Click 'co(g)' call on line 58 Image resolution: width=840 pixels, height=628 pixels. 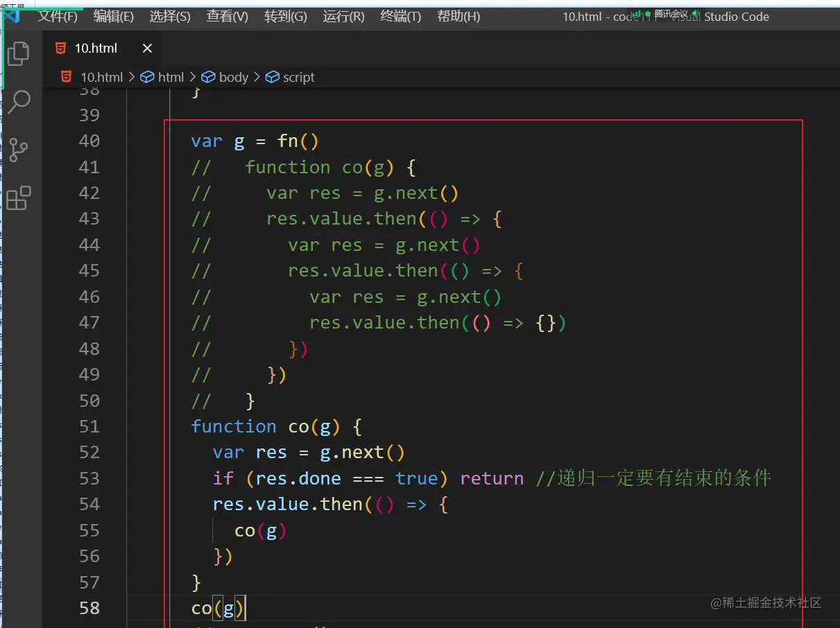tap(218, 609)
